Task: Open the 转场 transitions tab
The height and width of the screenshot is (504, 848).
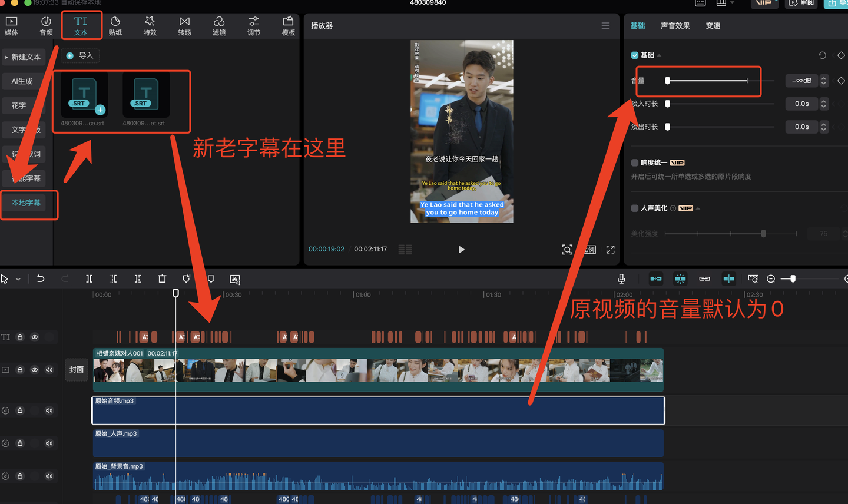Action: pyautogui.click(x=184, y=26)
